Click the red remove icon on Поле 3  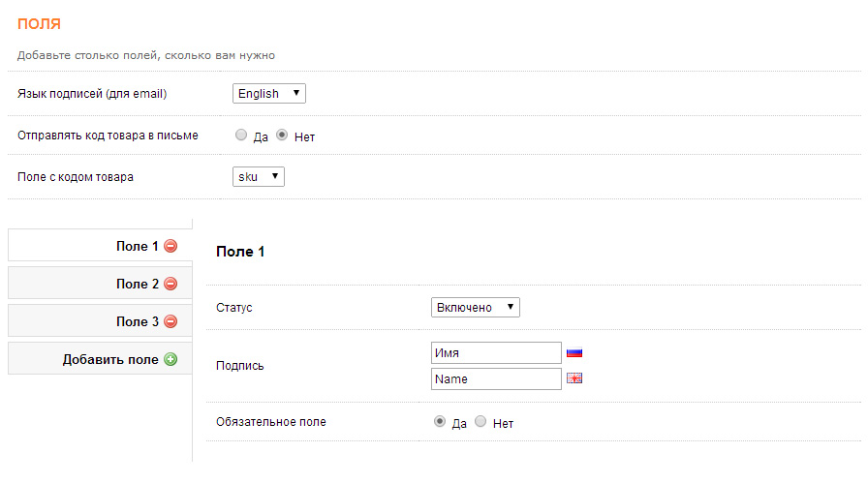(x=170, y=321)
